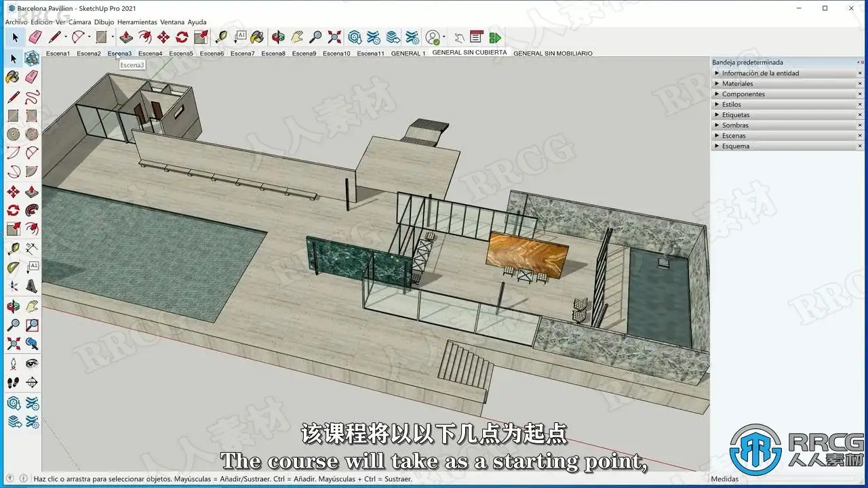Close the Materiales panel

tap(861, 84)
